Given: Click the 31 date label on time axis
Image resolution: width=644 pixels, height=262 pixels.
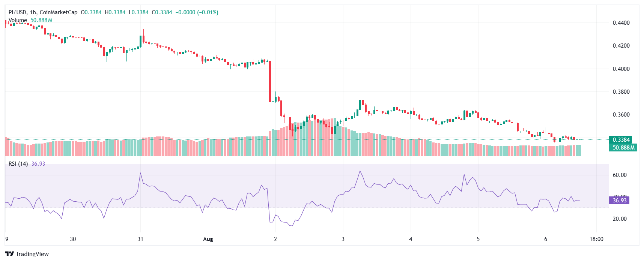Looking at the screenshot, I should (x=140, y=239).
